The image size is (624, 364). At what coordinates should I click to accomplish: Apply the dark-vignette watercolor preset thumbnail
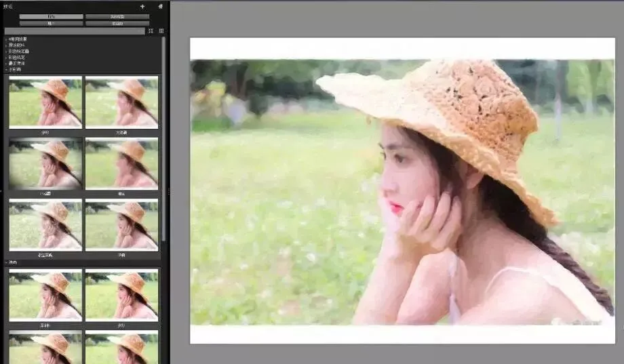coord(45,163)
